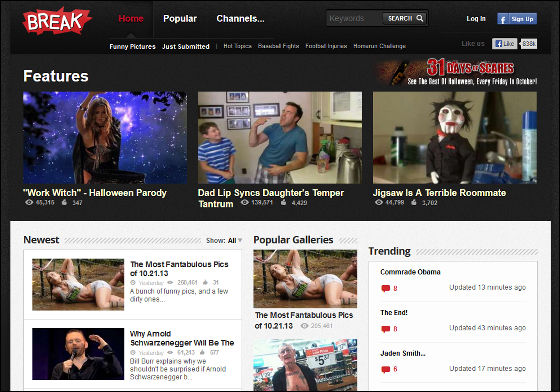Screen dimensions: 560x392
Task: Open the Baseball Fights link
Action: point(279,46)
